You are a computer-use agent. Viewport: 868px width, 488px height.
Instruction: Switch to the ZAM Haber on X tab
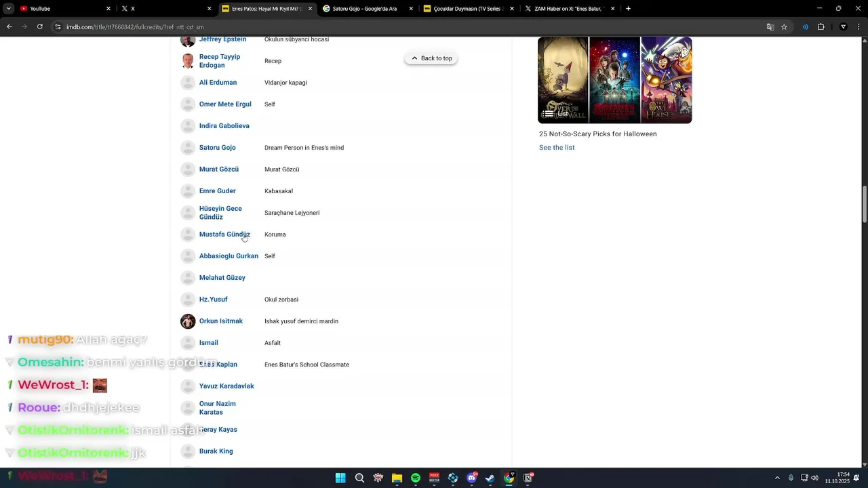tap(568, 9)
